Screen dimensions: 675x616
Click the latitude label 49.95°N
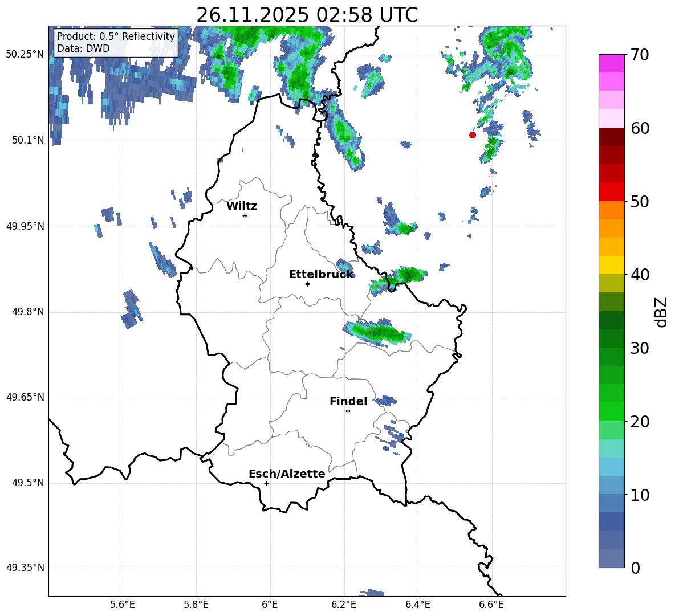pyautogui.click(x=25, y=226)
